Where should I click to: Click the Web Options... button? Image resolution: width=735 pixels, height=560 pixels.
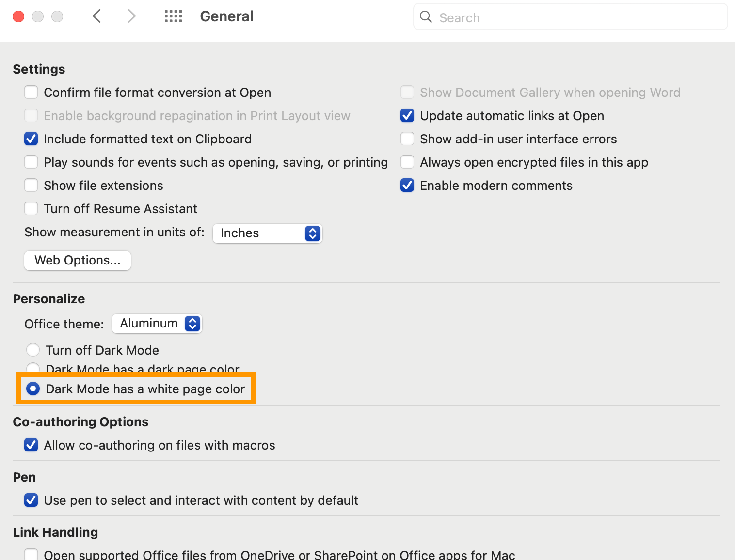tap(78, 261)
